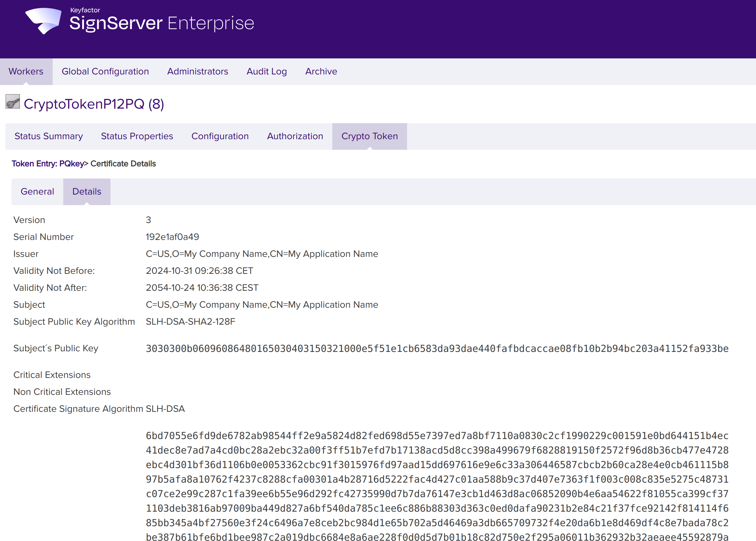This screenshot has width=756, height=541.
Task: Select the Details certificate tab
Action: click(x=86, y=192)
